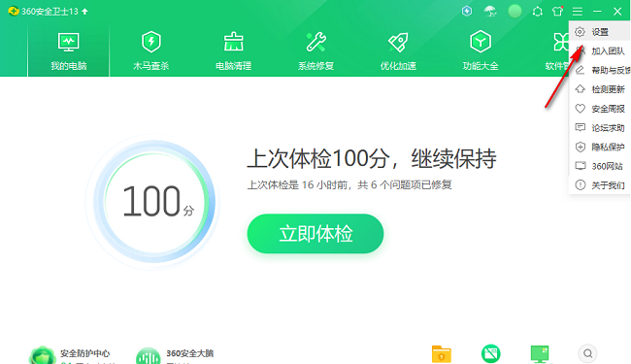
Task: Switch to 木马查杀 tab
Action: (150, 51)
